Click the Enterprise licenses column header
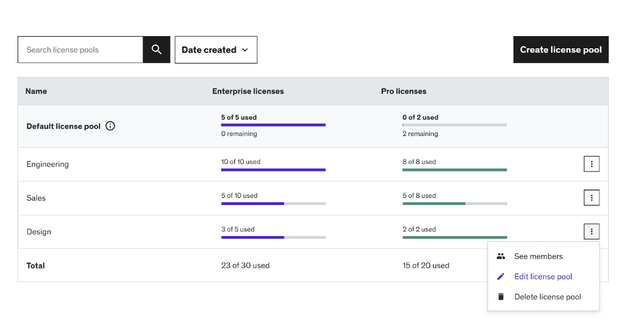This screenshot has width=644, height=331. (248, 92)
